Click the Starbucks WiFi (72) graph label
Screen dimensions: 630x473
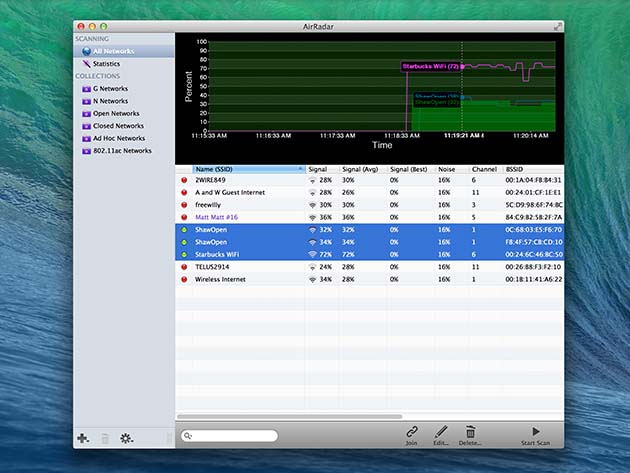(x=431, y=66)
